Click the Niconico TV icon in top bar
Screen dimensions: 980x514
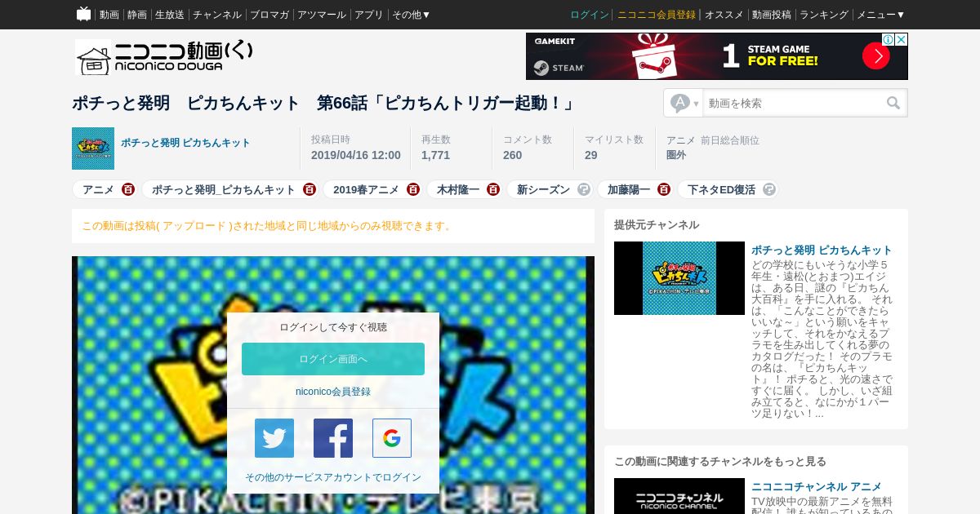pyautogui.click(x=83, y=14)
